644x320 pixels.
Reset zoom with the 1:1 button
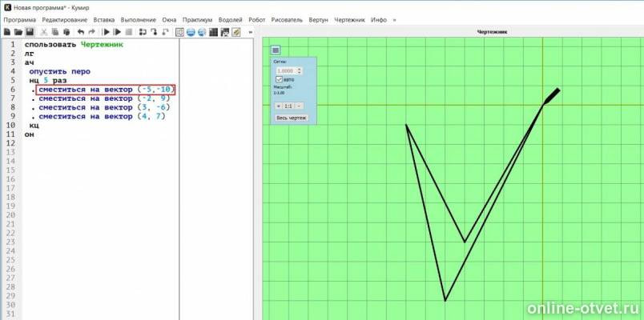pos(288,106)
